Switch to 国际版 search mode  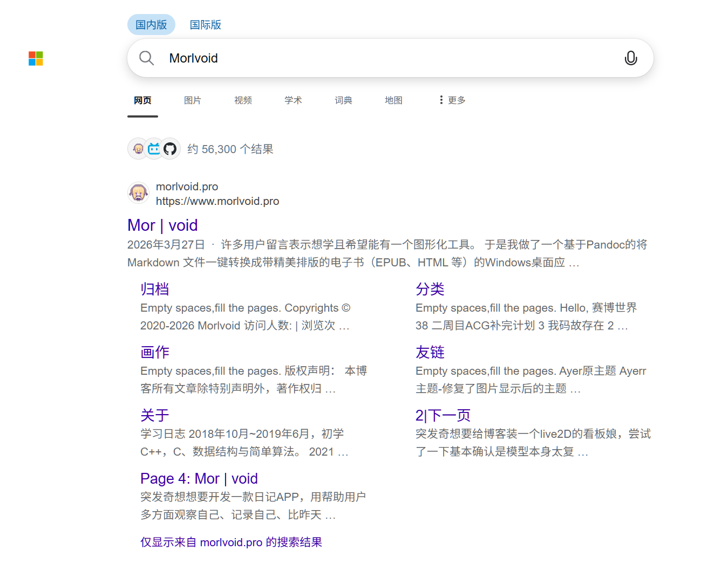[205, 25]
